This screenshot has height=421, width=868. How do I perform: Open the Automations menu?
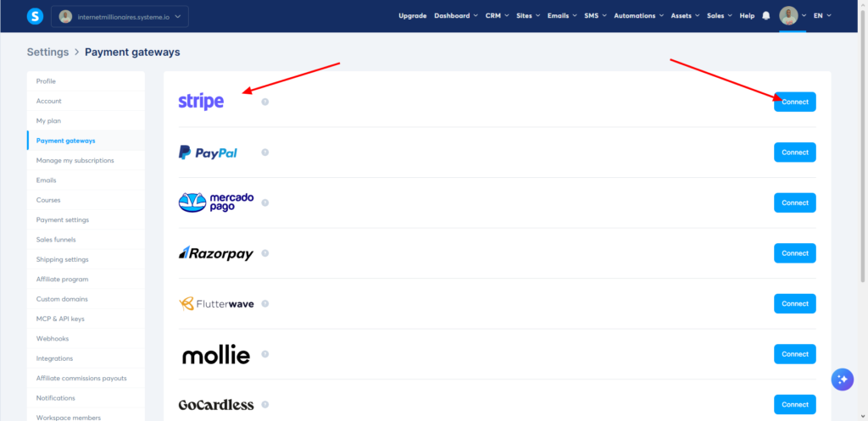coord(638,16)
